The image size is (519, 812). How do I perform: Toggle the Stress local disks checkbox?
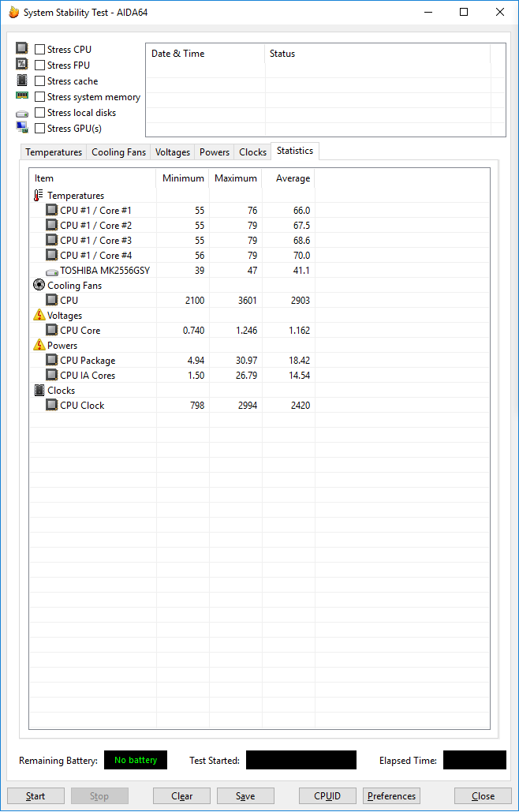[39, 113]
